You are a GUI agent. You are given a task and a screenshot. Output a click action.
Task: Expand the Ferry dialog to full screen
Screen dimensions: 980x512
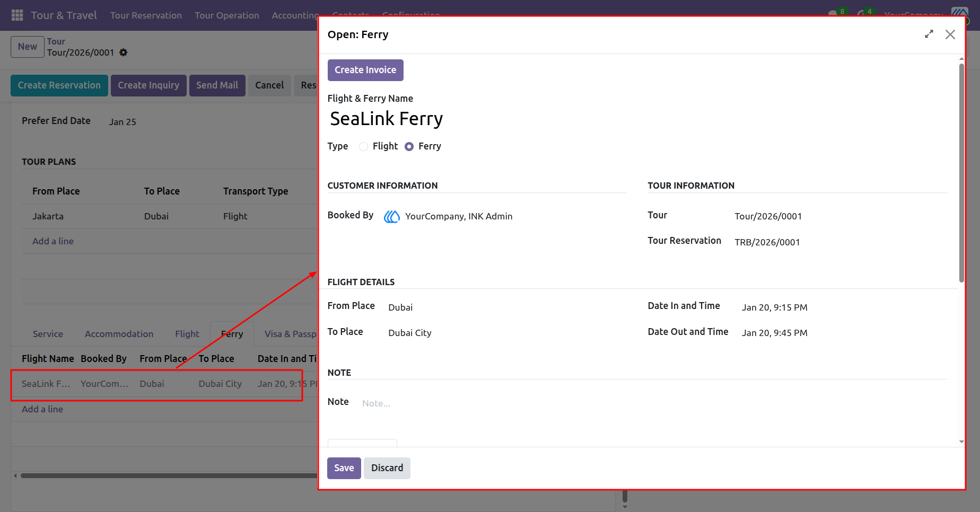929,34
